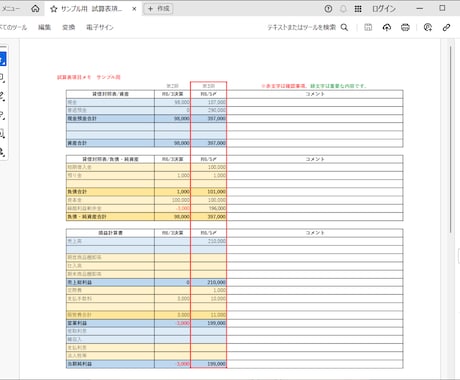The height and width of the screenshot is (380, 460).
Task: Click the red note ※赤文字は確認事項
Action: 284,86
